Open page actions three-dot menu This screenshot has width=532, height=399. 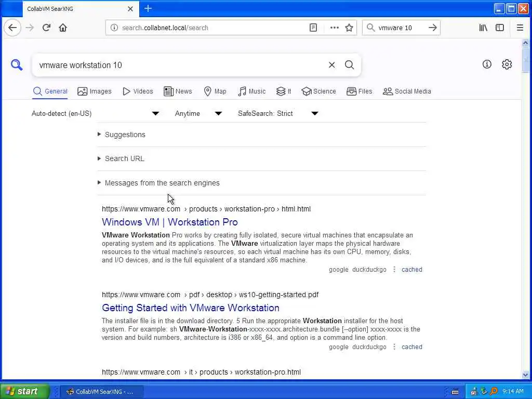point(335,28)
